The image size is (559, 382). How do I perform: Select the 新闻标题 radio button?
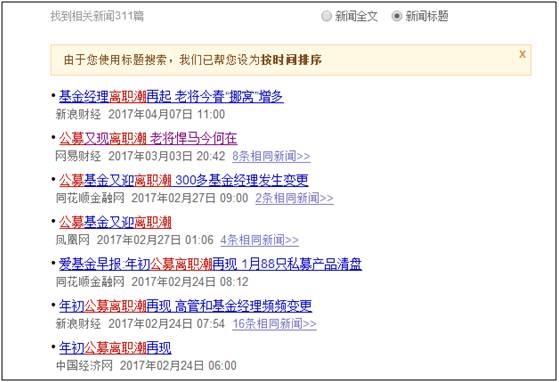(x=396, y=16)
